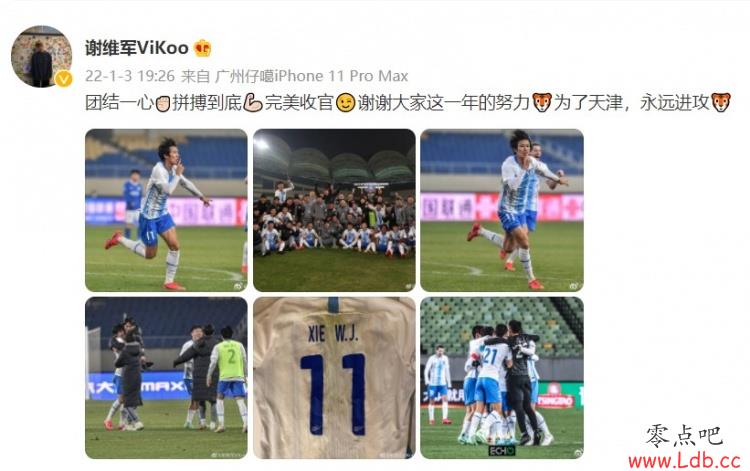Click the smiley emoji after 完美收官

(345, 103)
